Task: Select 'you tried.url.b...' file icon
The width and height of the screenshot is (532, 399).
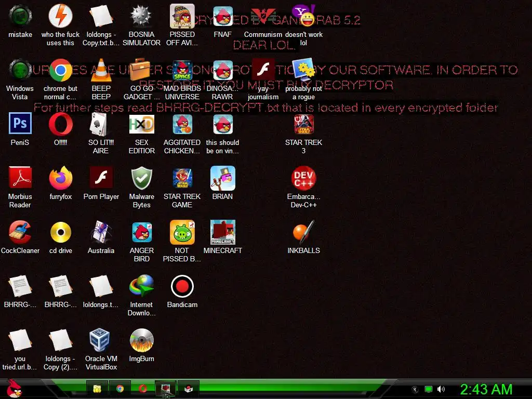Action: tap(20, 340)
